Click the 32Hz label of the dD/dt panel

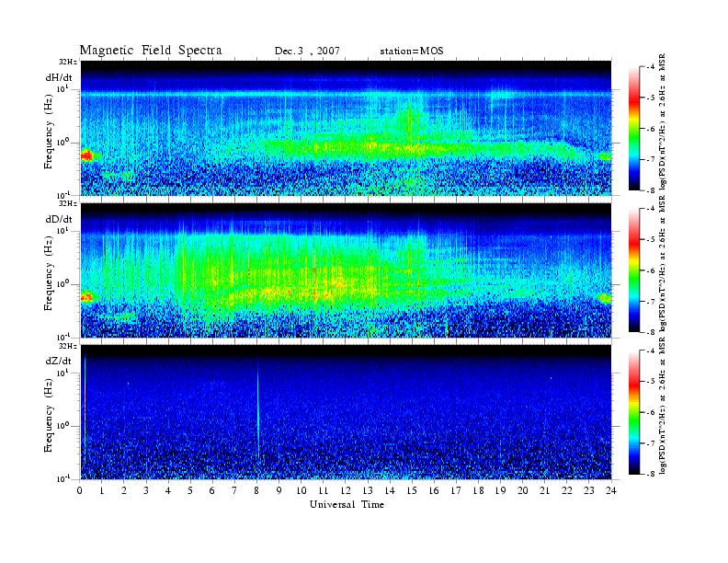pyautogui.click(x=67, y=203)
